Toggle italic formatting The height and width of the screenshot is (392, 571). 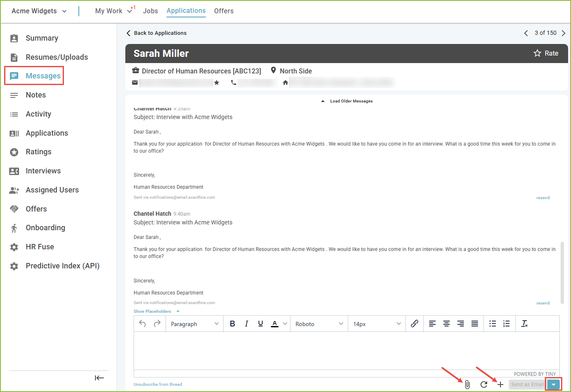[x=246, y=324]
